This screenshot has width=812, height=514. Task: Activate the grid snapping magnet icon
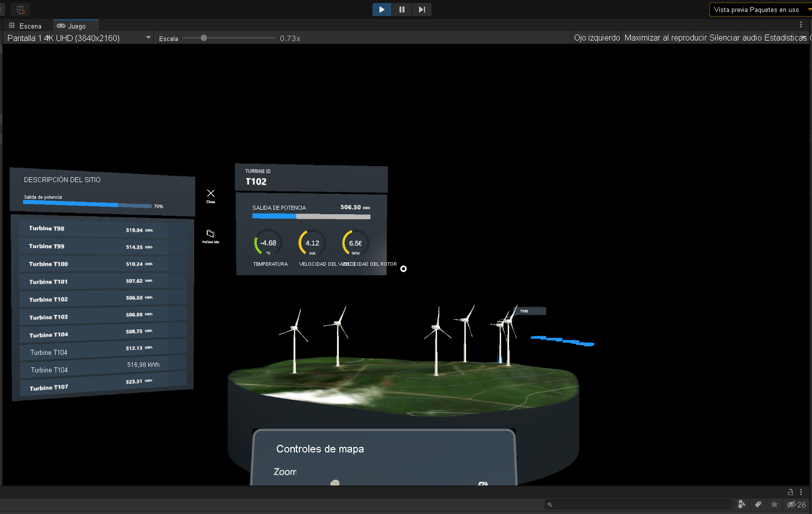pyautogui.click(x=21, y=9)
